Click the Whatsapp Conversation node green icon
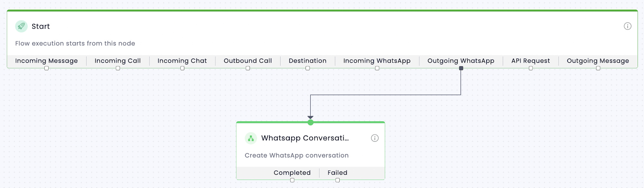 pos(251,138)
